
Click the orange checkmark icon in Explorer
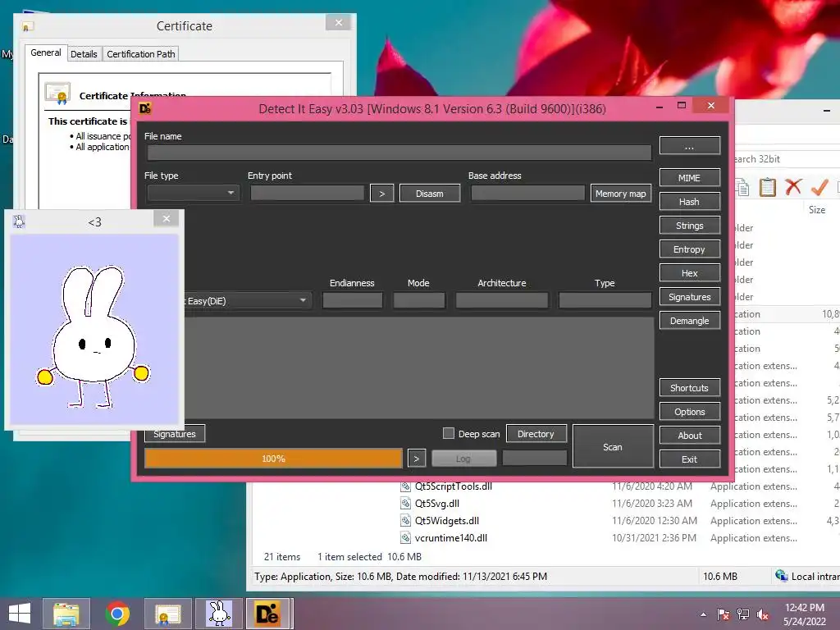point(819,187)
